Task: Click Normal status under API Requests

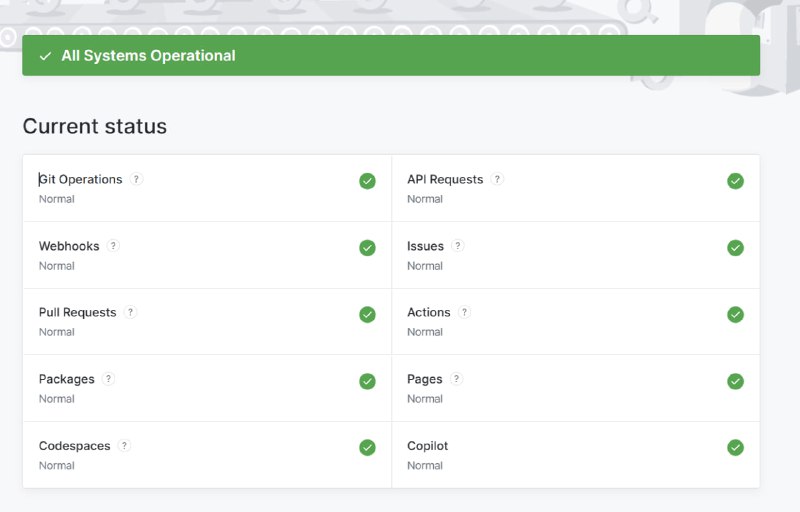Action: [425, 199]
